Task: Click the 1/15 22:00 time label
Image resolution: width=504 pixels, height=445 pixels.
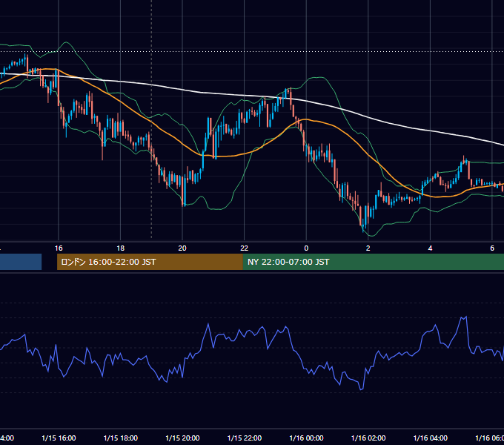Action: coord(245,438)
